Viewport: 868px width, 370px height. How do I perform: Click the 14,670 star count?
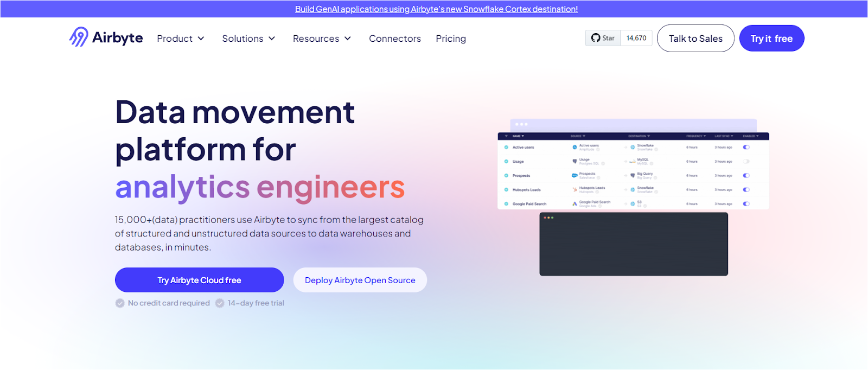pyautogui.click(x=636, y=38)
